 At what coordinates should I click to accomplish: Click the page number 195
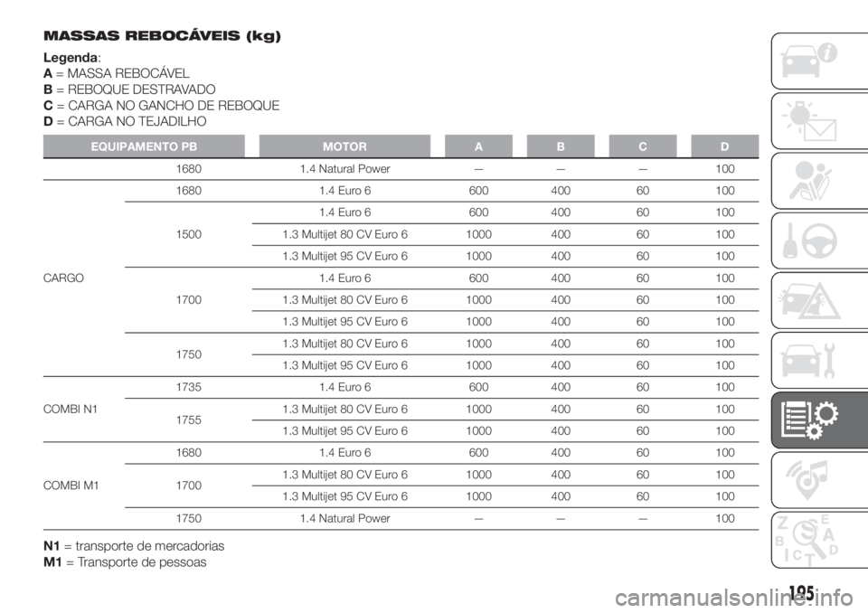click(801, 593)
